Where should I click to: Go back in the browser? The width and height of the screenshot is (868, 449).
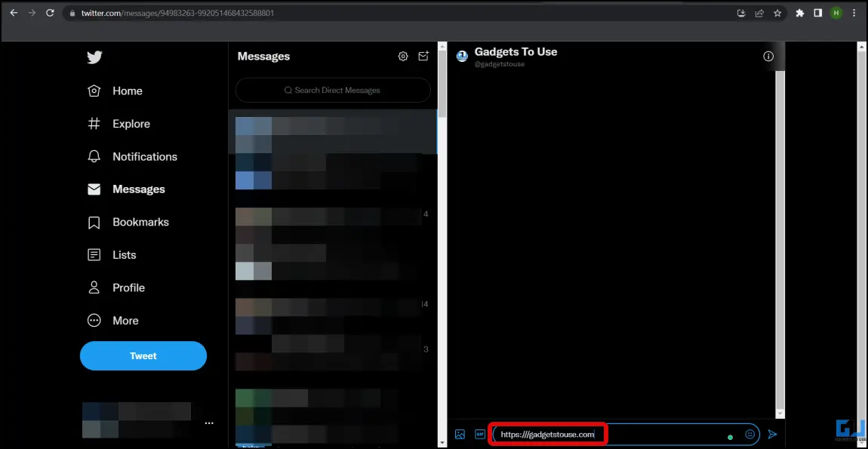[14, 14]
